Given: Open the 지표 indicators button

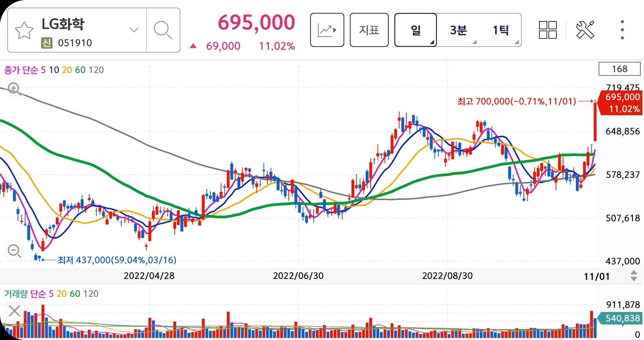Looking at the screenshot, I should tap(369, 30).
